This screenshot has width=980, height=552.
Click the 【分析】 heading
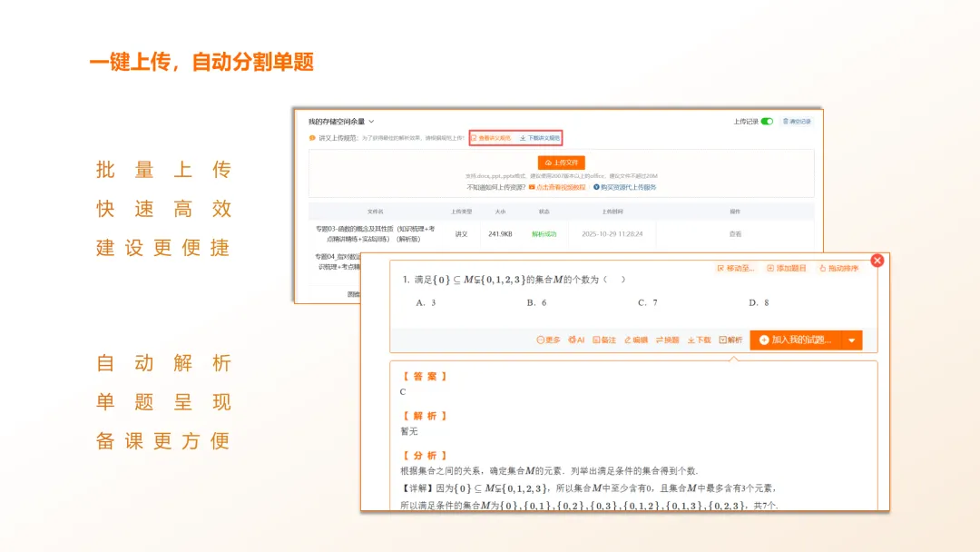point(425,456)
